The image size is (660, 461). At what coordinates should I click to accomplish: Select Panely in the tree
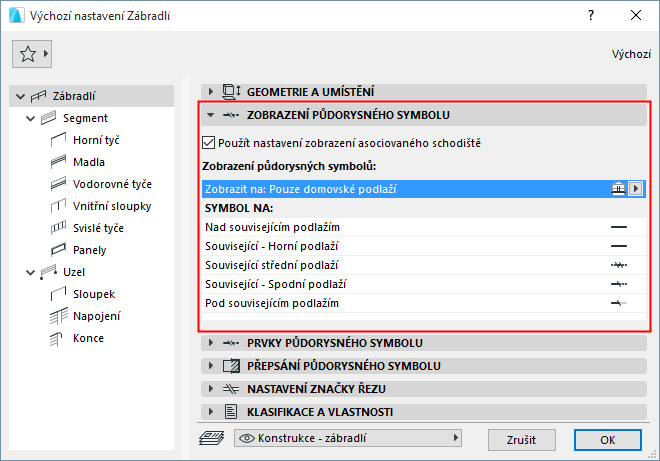(90, 250)
